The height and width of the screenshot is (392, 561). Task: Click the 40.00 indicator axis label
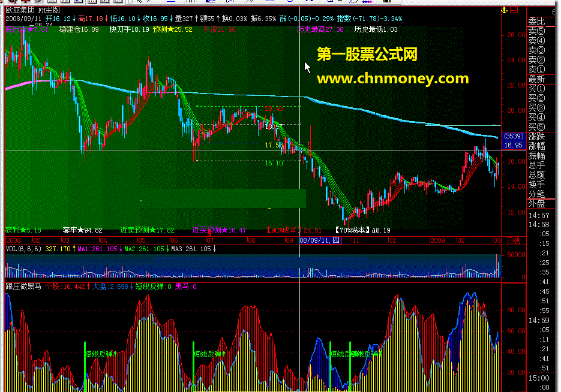point(516,352)
